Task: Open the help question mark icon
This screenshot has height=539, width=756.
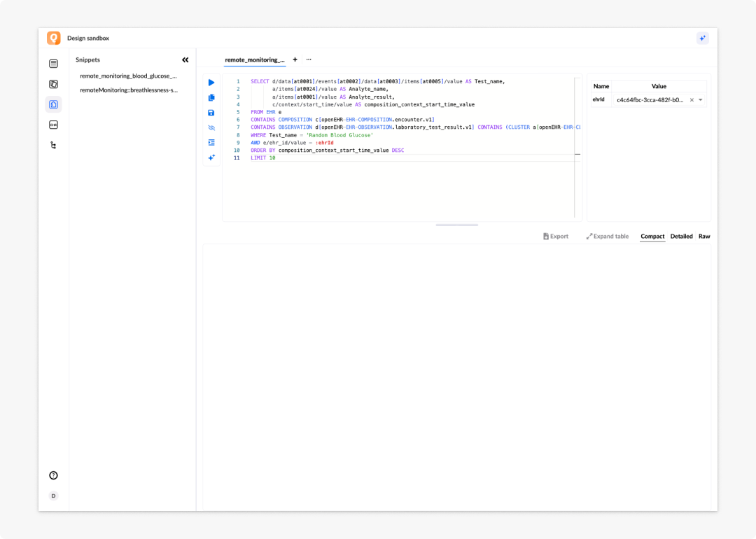Action: point(53,475)
